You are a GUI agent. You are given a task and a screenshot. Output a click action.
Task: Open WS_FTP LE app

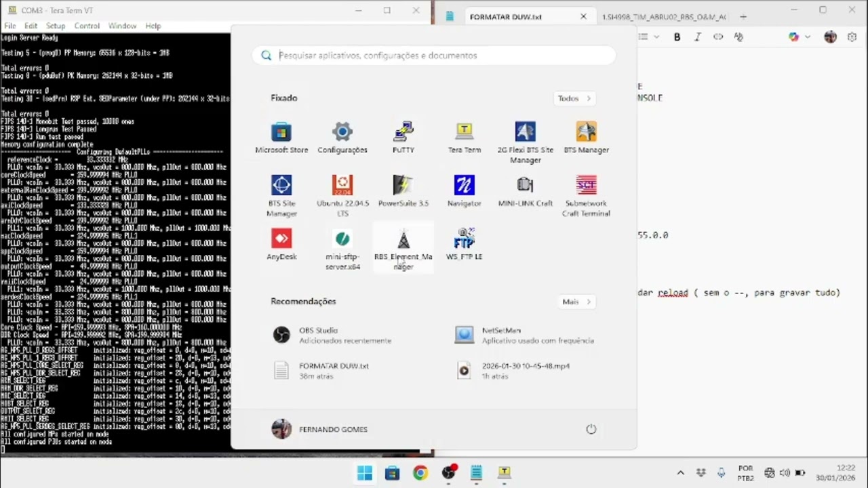coord(465,245)
